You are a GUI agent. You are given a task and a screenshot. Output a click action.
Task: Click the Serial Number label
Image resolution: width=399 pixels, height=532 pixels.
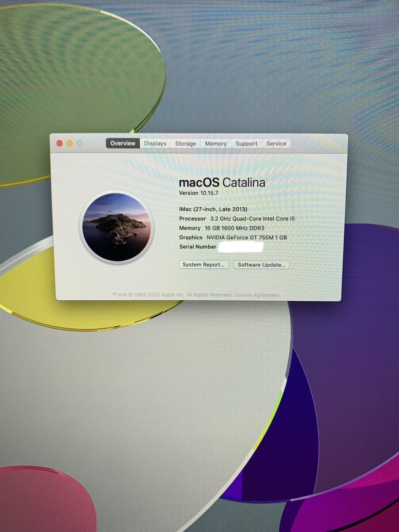tap(198, 247)
